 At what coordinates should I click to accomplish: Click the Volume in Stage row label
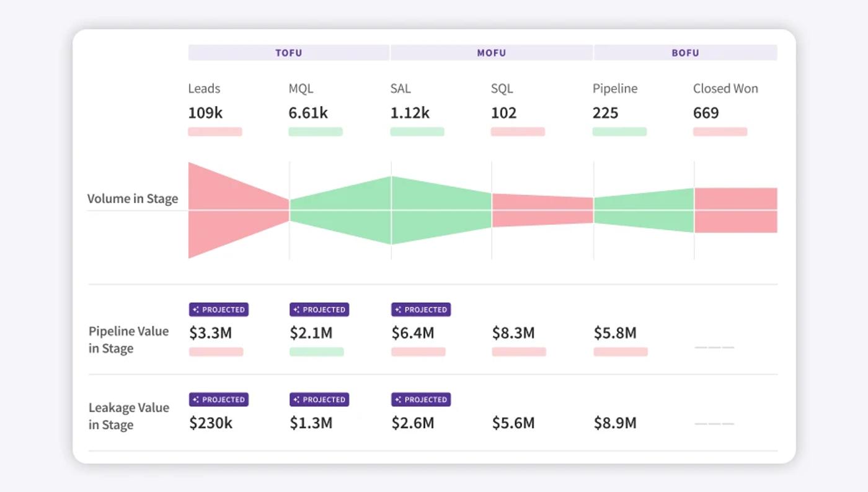point(133,199)
